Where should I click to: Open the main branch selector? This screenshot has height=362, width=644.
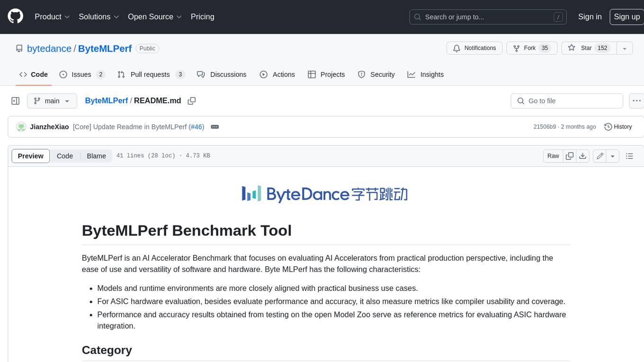52,101
